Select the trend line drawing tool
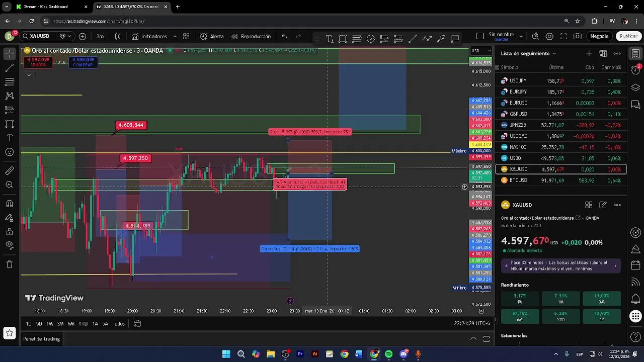Image resolution: width=644 pixels, height=362 pixels. [x=10, y=67]
